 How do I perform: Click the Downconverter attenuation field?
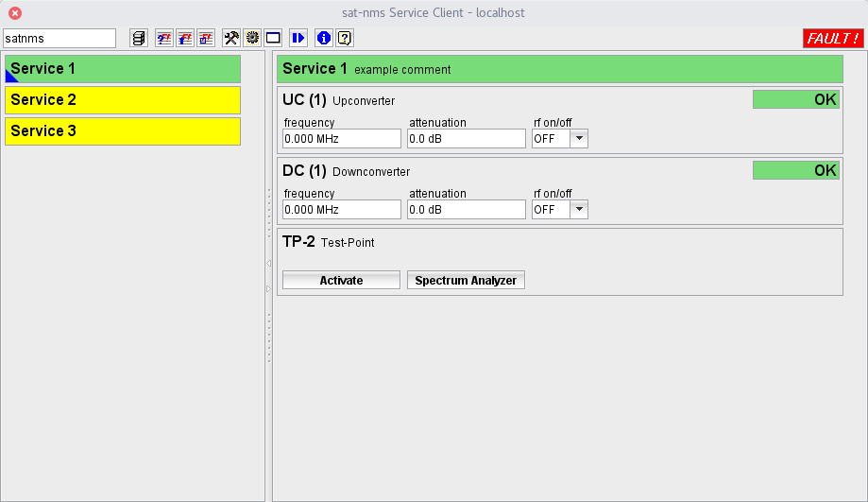[x=466, y=210]
